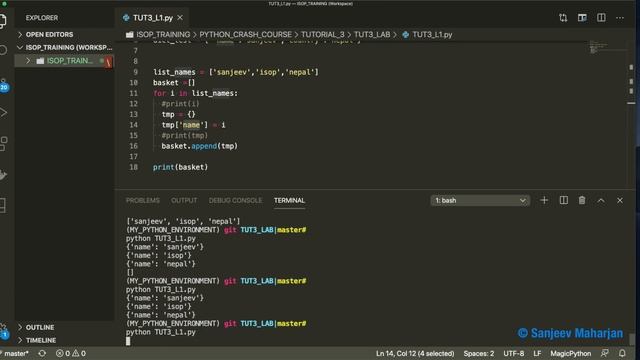
Task: Kill terminal with trash icon
Action: coord(582,200)
